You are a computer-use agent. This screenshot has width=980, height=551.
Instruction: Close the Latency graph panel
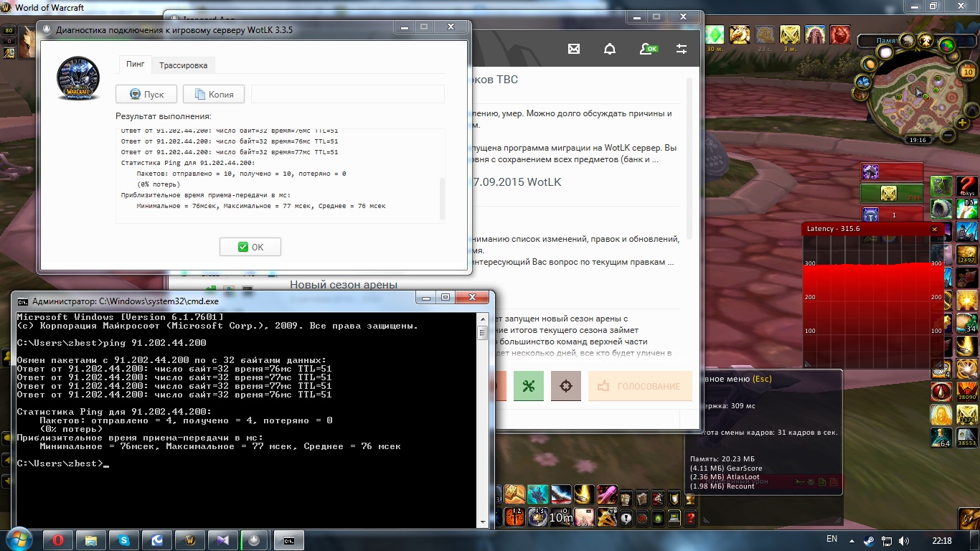[x=934, y=229]
